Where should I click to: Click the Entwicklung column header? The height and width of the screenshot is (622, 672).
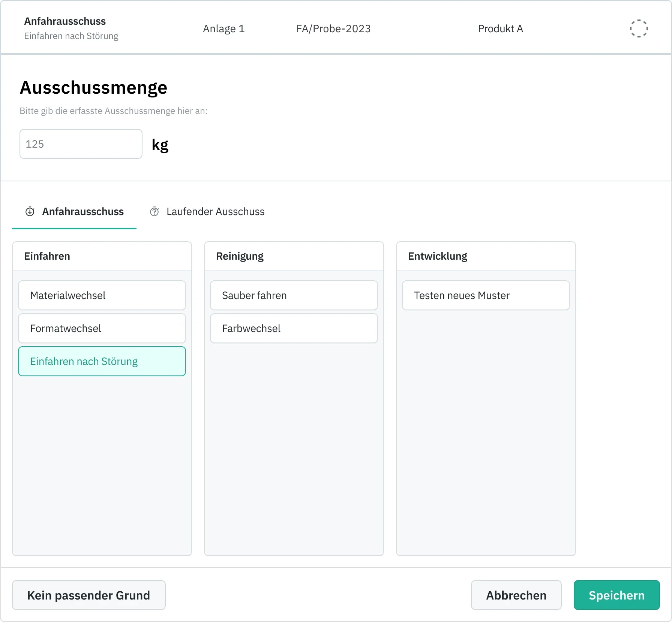pos(438,256)
